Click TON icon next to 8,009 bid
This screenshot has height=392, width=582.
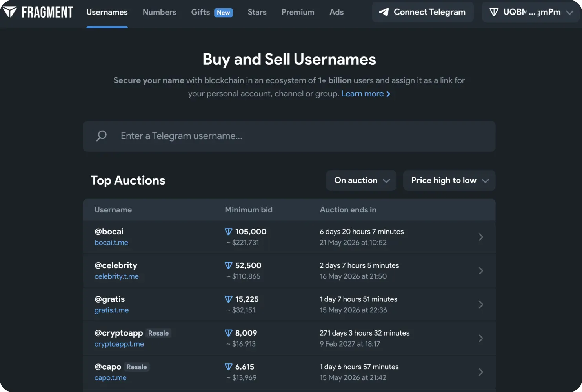tap(229, 333)
